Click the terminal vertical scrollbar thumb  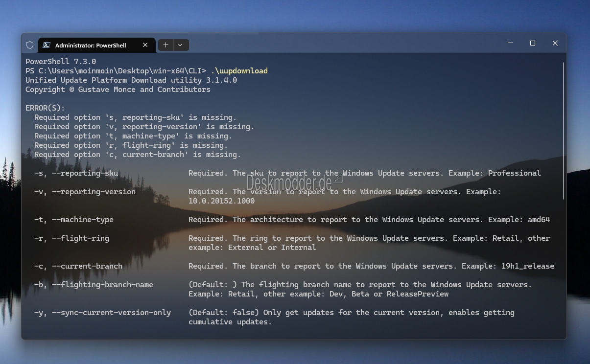pyautogui.click(x=564, y=130)
